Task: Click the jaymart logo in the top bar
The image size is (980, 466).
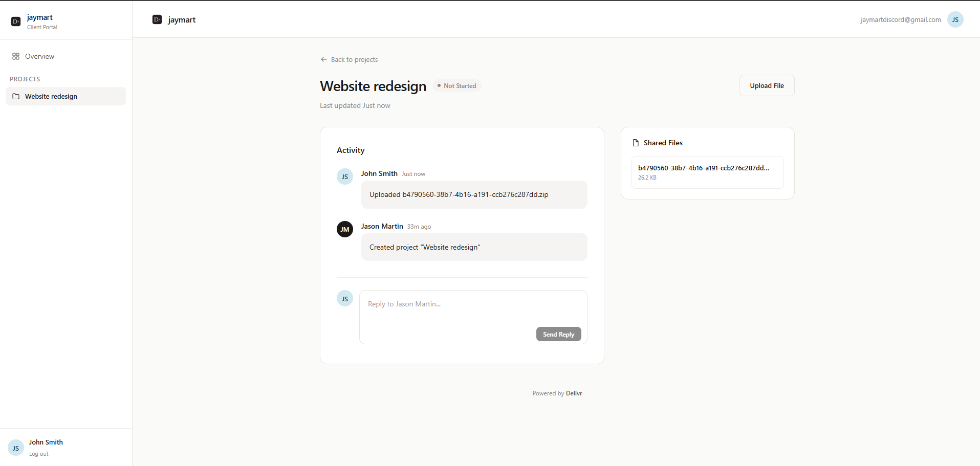Action: (174, 19)
